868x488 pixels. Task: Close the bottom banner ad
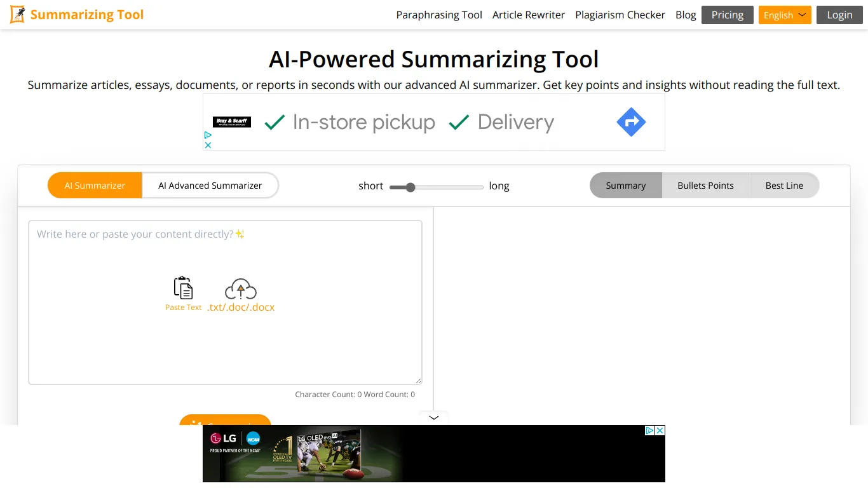[660, 430]
